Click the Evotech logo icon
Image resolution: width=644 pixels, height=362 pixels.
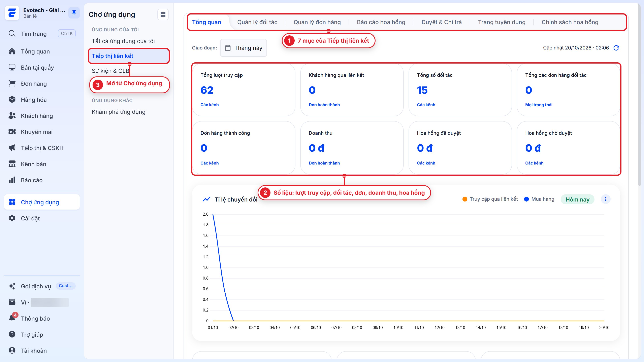pos(12,13)
